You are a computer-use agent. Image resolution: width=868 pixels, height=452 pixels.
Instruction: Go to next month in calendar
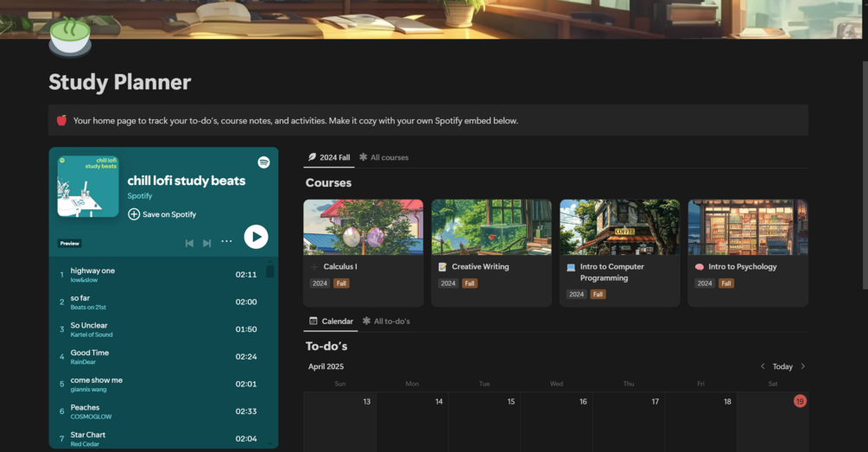[x=802, y=366]
